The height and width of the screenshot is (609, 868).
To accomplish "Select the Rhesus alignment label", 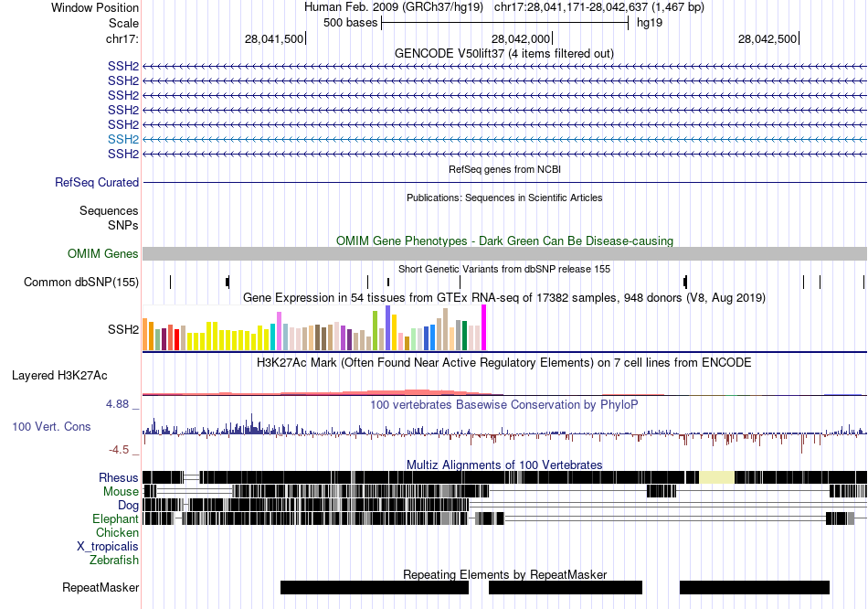I will [119, 477].
